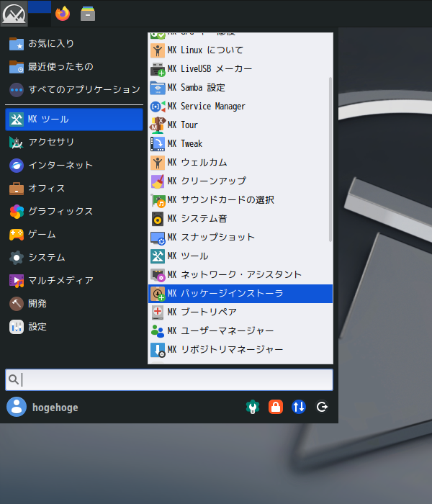Viewport: 432px width, 504px height.
Task: Click the MX Service Manager icon
Action: coord(158,107)
